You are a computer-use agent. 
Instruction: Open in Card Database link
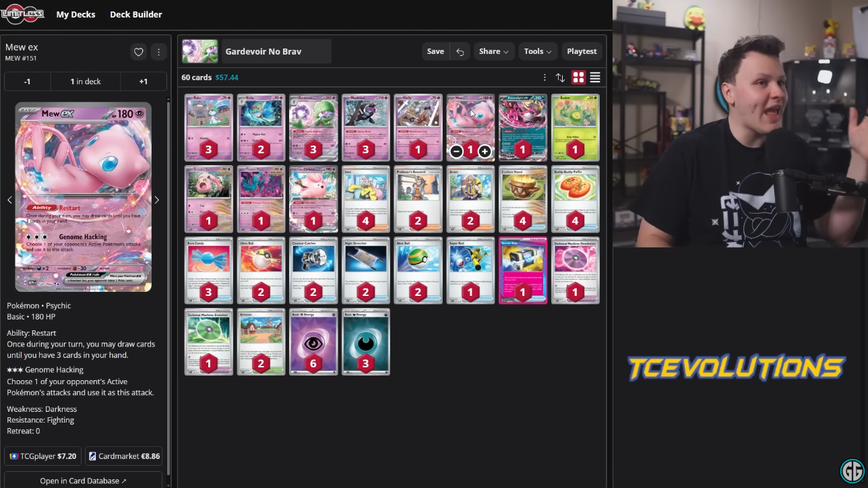[84, 481]
